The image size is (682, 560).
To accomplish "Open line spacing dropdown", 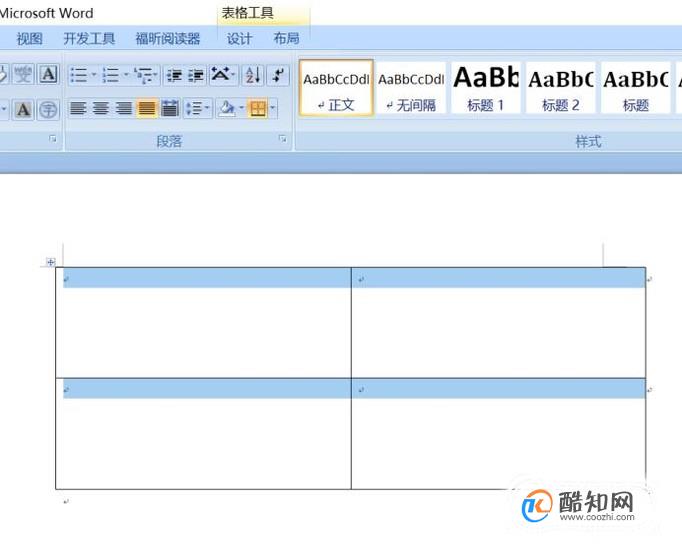I will [198, 108].
